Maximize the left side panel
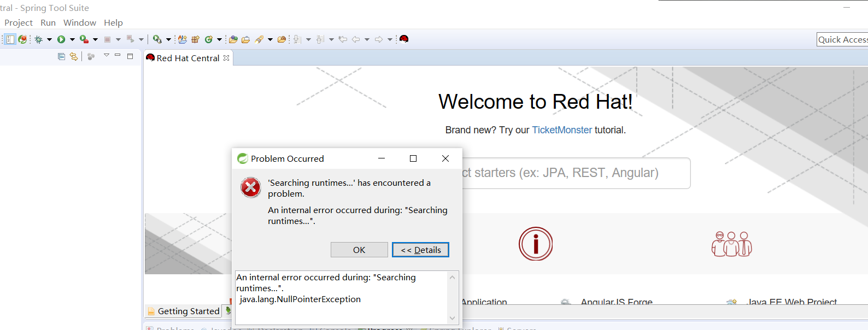The width and height of the screenshot is (868, 330). 130,56
